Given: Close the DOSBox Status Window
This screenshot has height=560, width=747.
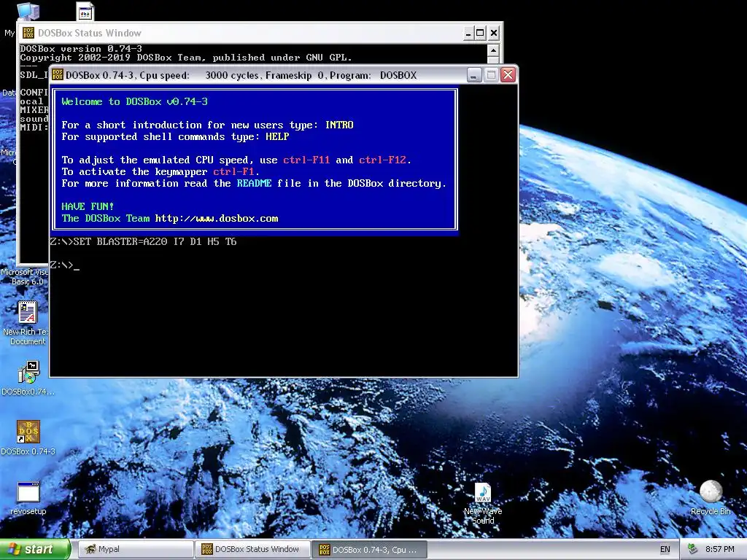Looking at the screenshot, I should 494,33.
